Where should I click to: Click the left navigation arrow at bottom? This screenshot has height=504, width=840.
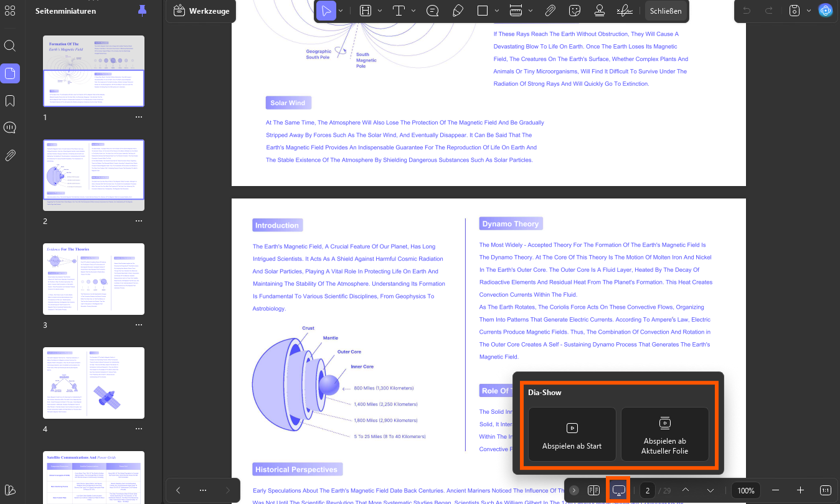tap(178, 490)
